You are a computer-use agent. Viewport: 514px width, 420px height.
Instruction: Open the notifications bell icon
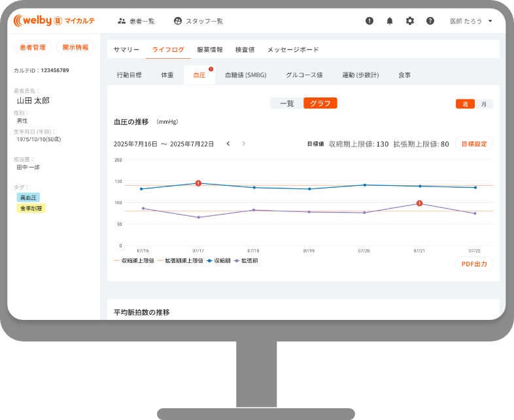coord(390,21)
